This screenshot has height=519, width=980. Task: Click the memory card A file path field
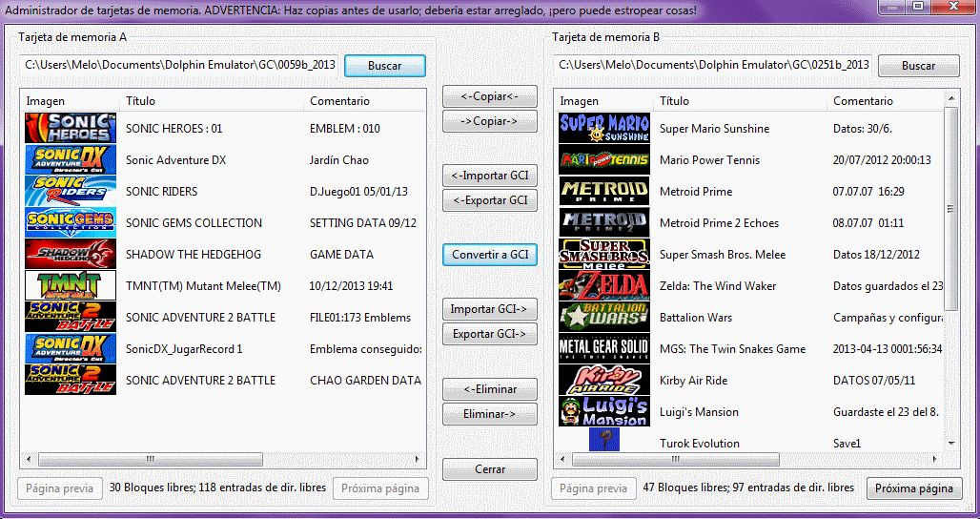pos(179,65)
